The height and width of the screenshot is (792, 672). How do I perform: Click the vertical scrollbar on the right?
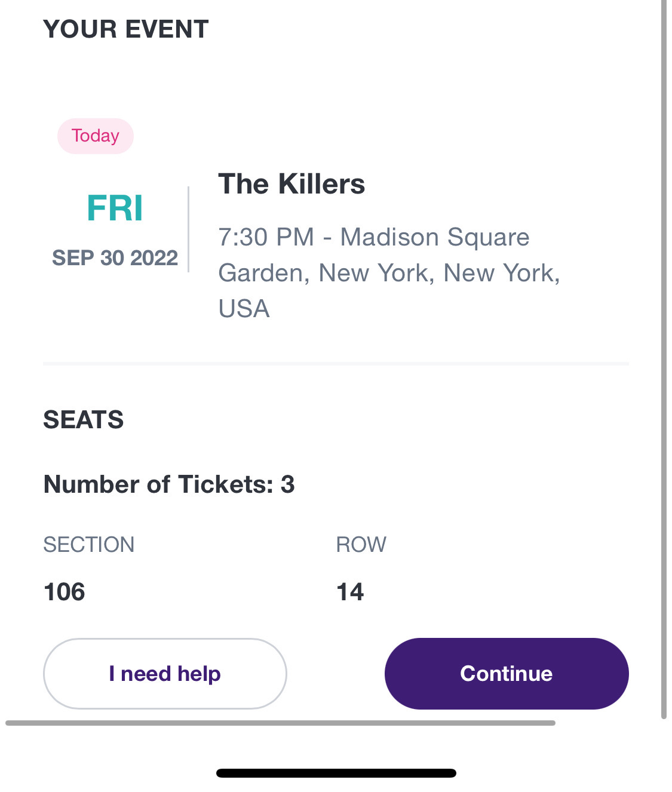(664, 358)
